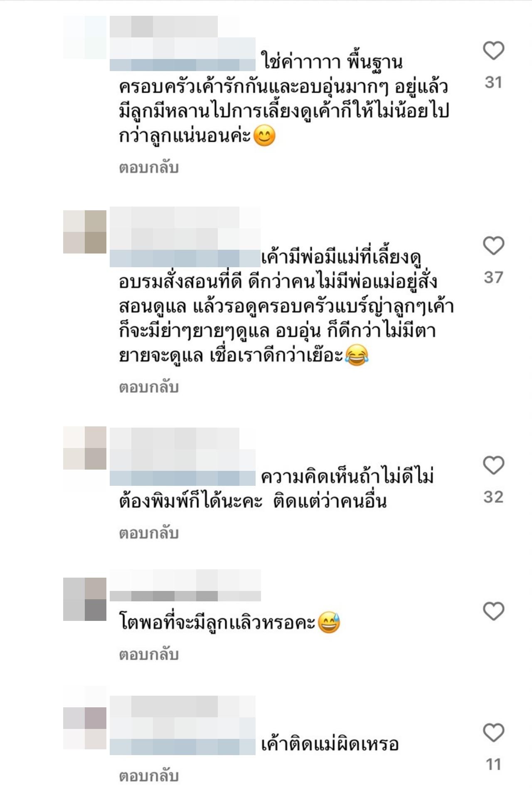Open username above เค้ามีพ่อมีแม่ comment
The image size is (532, 795).
click(185, 237)
